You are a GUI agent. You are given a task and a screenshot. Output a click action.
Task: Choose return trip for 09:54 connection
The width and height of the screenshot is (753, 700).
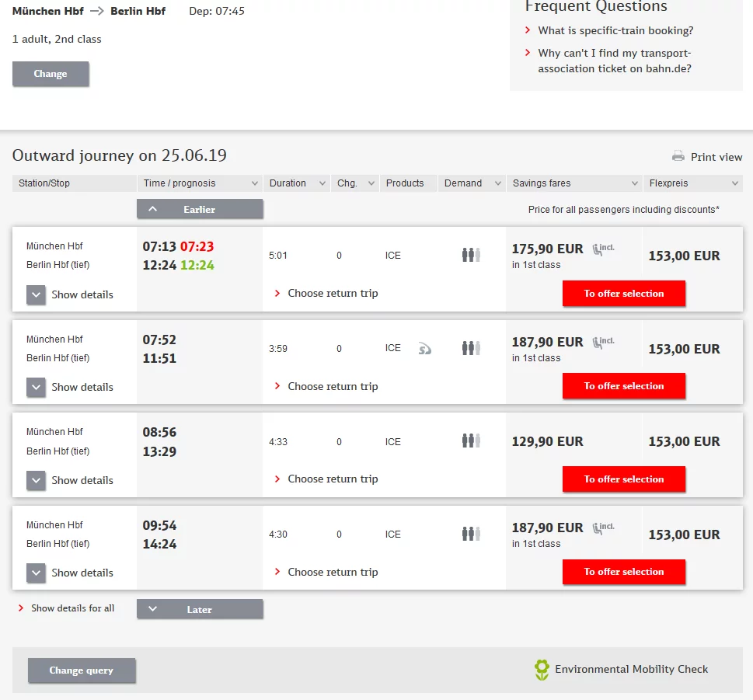[333, 572]
